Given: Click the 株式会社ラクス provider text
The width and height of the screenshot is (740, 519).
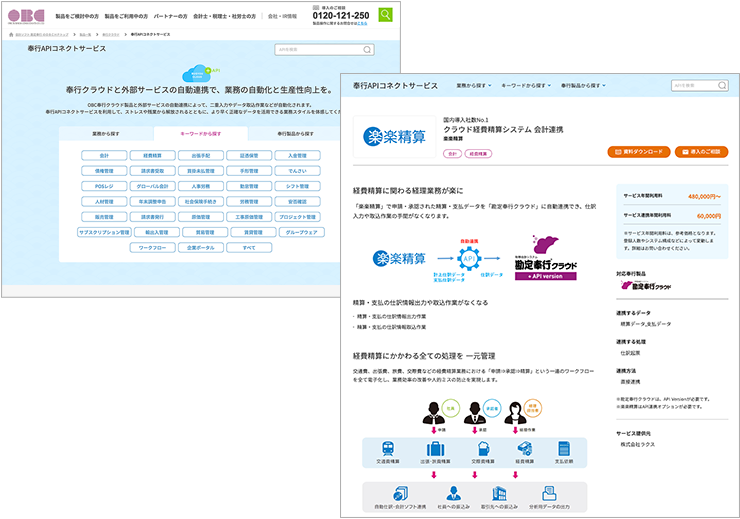Looking at the screenshot, I should pyautogui.click(x=638, y=444).
